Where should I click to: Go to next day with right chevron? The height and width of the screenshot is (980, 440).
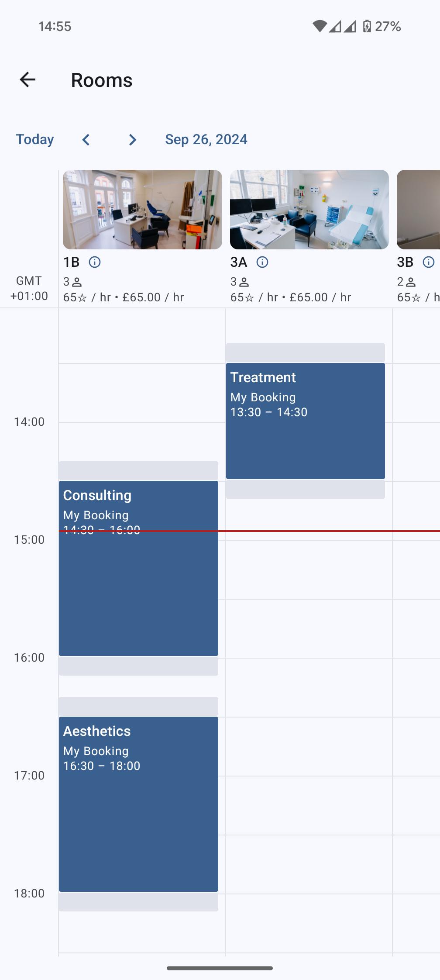(x=132, y=140)
